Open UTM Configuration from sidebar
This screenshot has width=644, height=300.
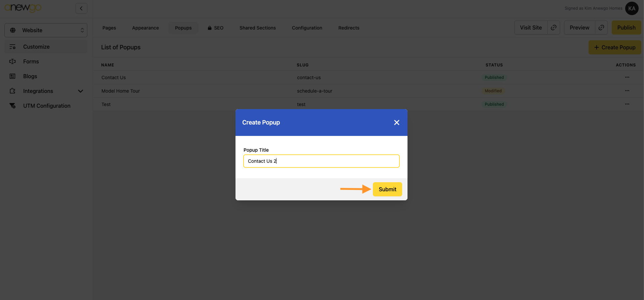point(47,106)
